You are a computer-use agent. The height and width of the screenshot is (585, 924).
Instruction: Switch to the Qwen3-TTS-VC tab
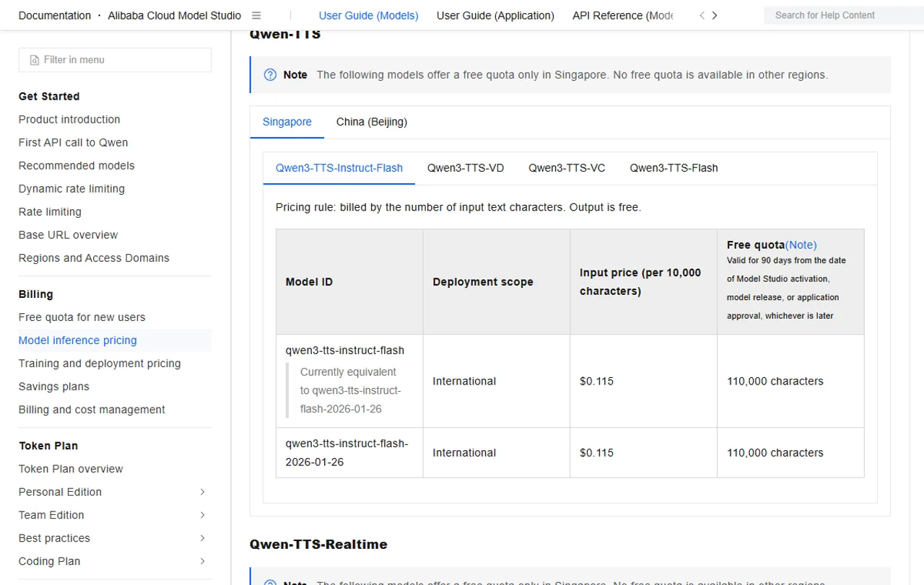[x=567, y=168]
